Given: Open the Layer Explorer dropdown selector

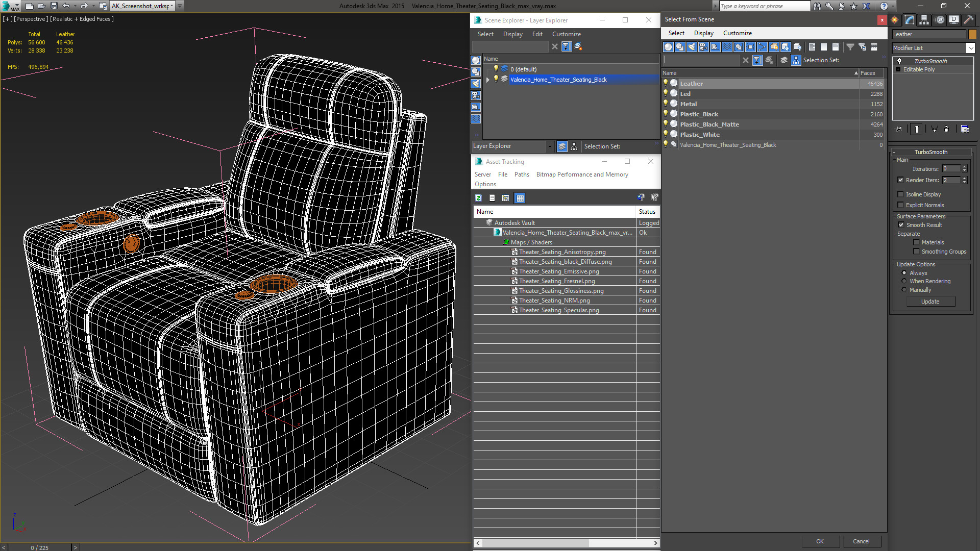Looking at the screenshot, I should click(550, 146).
